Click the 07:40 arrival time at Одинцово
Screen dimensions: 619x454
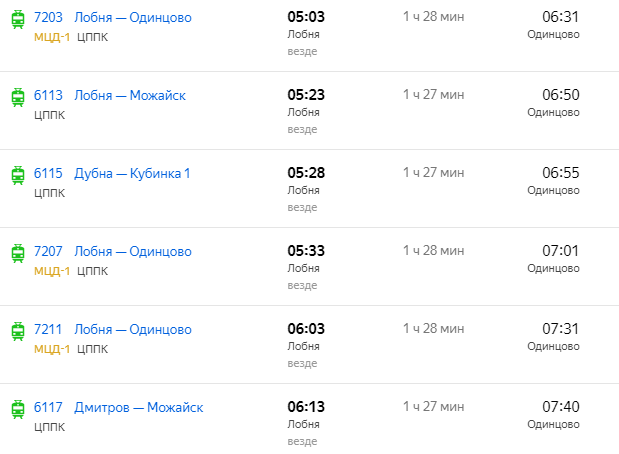tap(561, 407)
